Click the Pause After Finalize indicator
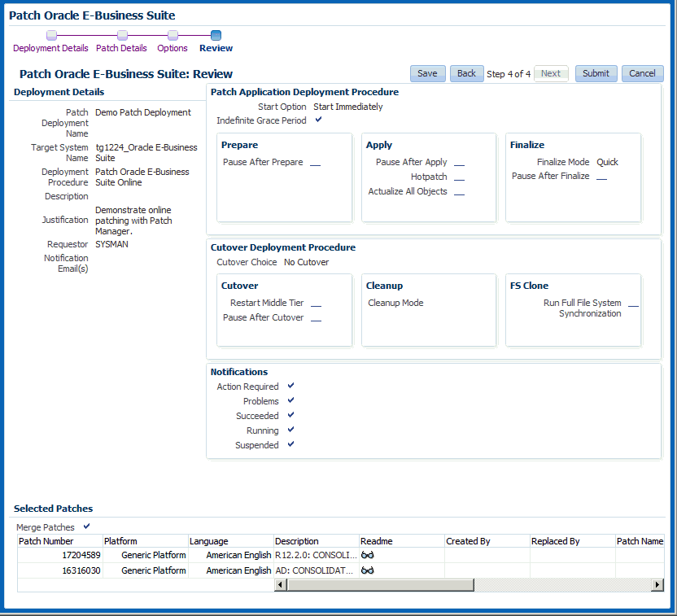 point(602,179)
